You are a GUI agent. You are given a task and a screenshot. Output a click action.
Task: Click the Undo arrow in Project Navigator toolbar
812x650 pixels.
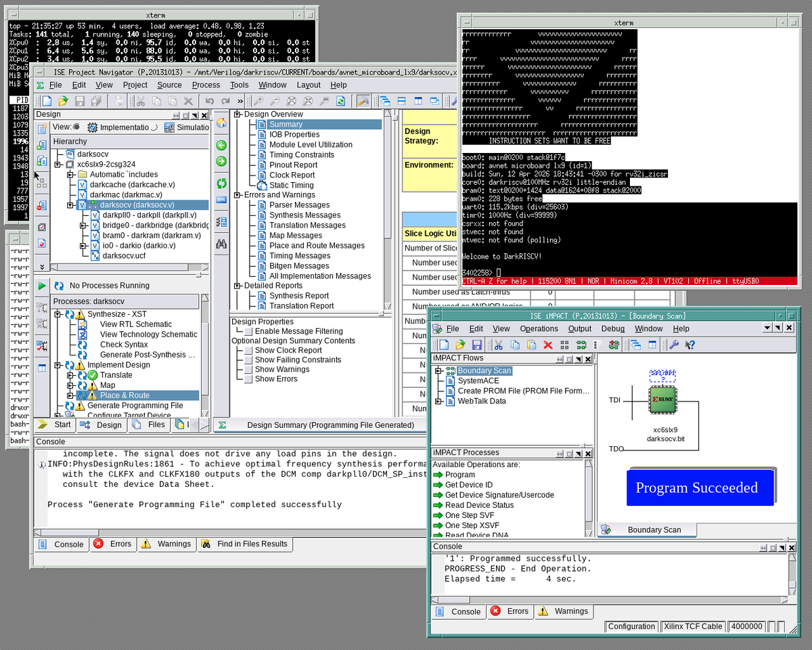(x=210, y=101)
